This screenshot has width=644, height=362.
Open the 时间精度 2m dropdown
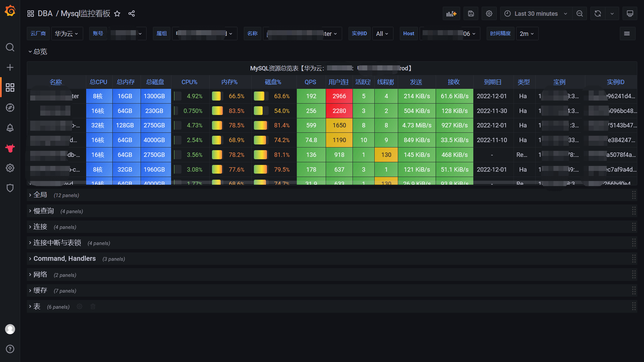pyautogui.click(x=527, y=34)
